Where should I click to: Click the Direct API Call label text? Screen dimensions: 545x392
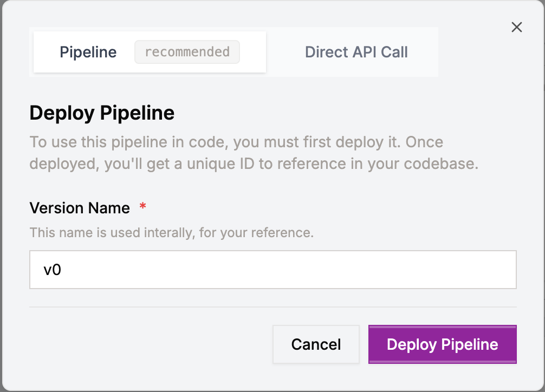coord(356,52)
